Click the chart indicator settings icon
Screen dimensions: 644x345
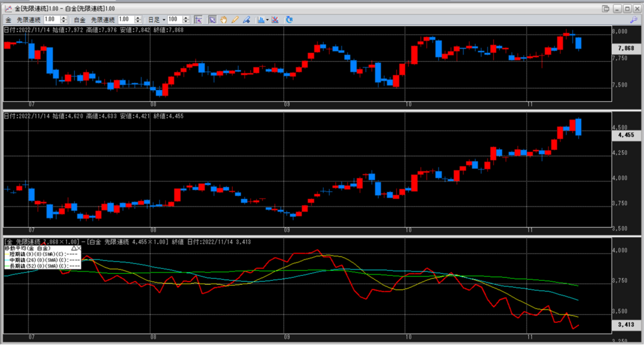click(x=260, y=20)
